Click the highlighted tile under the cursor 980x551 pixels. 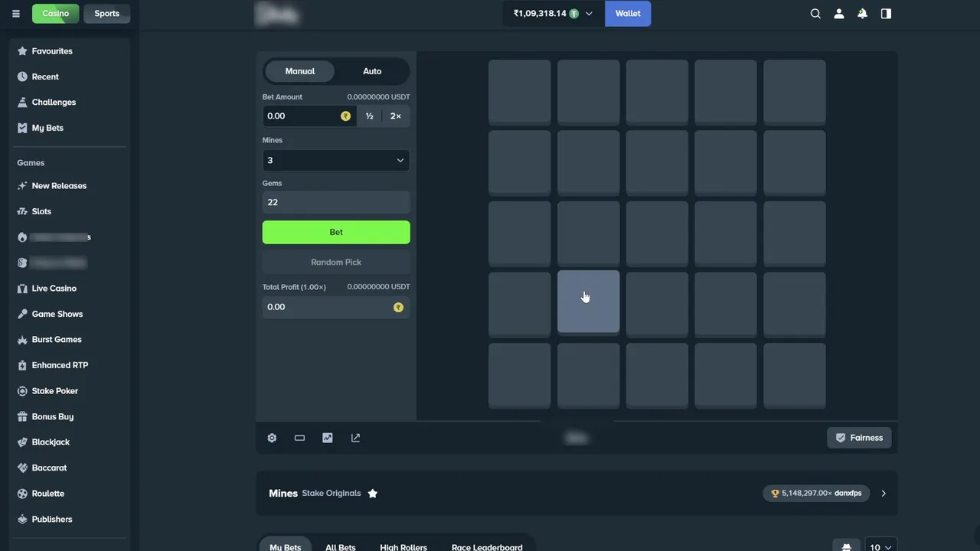coord(589,302)
